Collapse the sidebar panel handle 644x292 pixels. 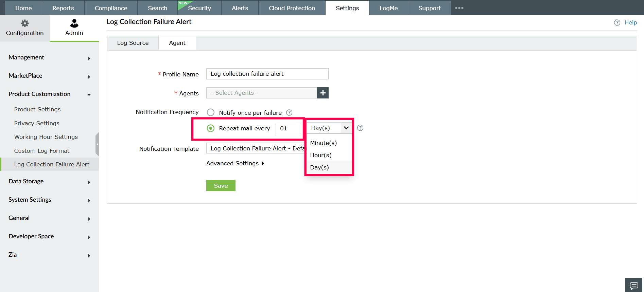pos(97,144)
